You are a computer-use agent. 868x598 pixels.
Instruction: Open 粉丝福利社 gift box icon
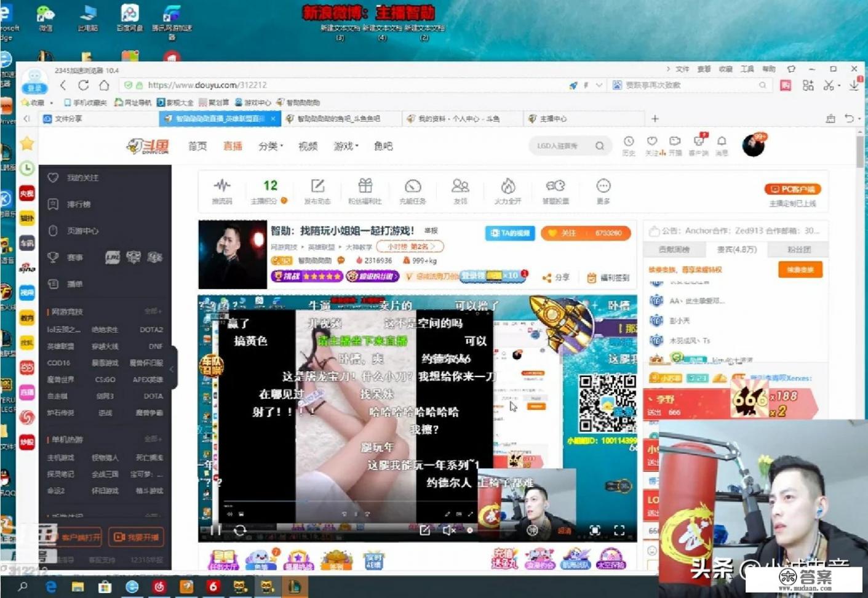click(x=365, y=185)
